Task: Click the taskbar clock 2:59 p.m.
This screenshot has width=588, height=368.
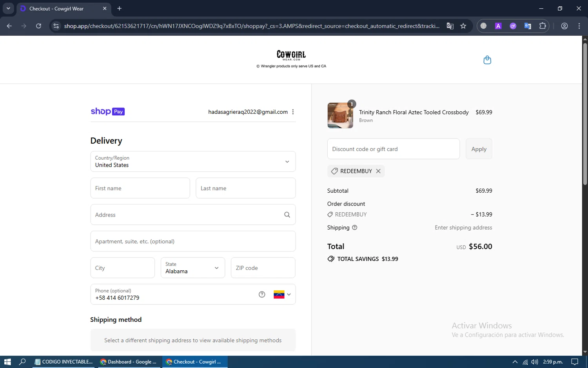Action: 553,362
